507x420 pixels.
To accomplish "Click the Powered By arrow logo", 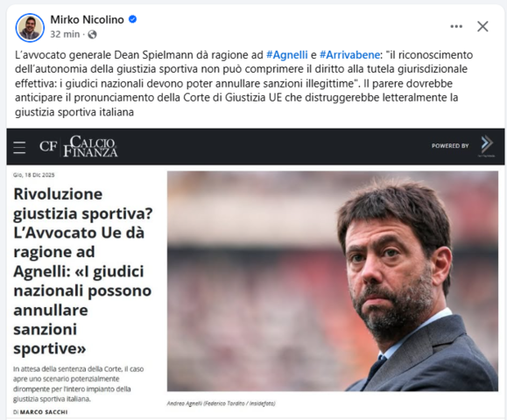I will [487, 146].
